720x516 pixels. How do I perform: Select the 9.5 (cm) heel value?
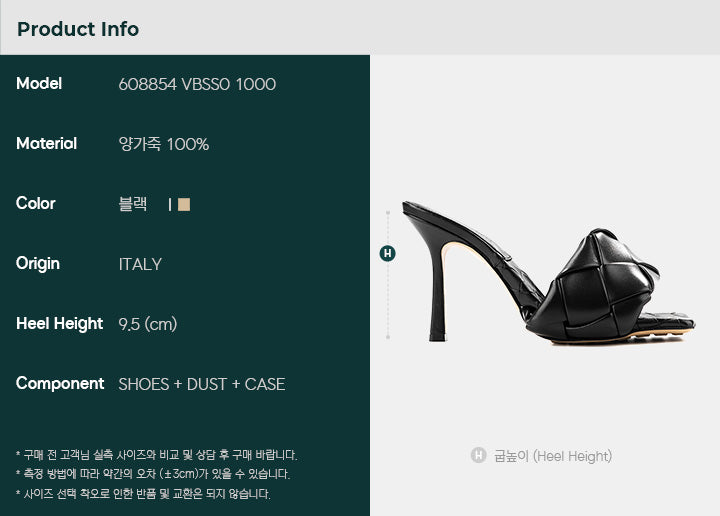pyautogui.click(x=147, y=324)
